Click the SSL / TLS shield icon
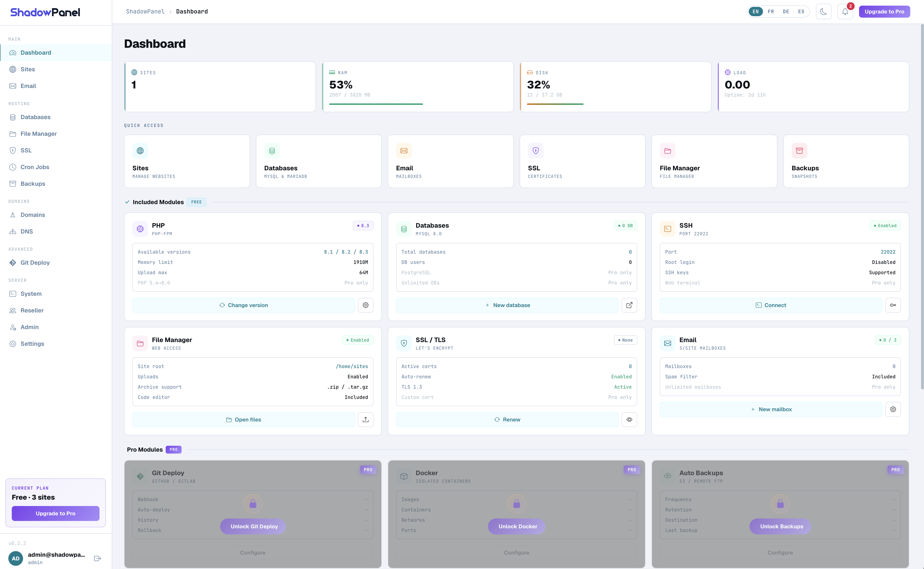Image resolution: width=924 pixels, height=569 pixels. click(x=404, y=343)
